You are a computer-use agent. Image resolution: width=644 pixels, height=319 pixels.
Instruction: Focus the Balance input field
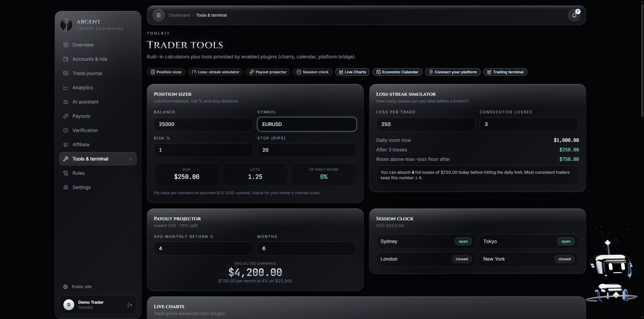pyautogui.click(x=203, y=124)
